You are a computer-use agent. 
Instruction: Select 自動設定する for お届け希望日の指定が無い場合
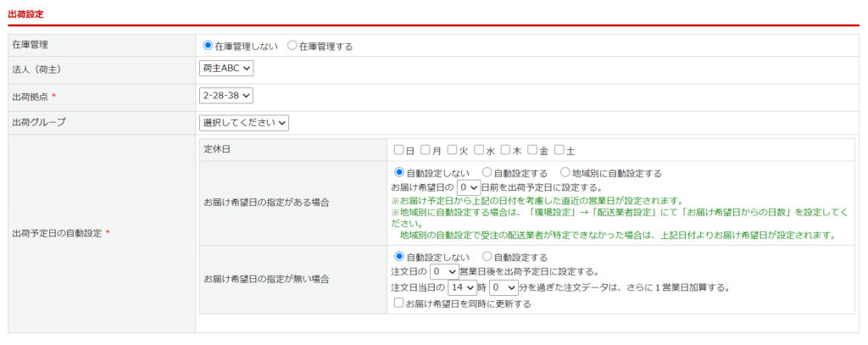(x=487, y=256)
